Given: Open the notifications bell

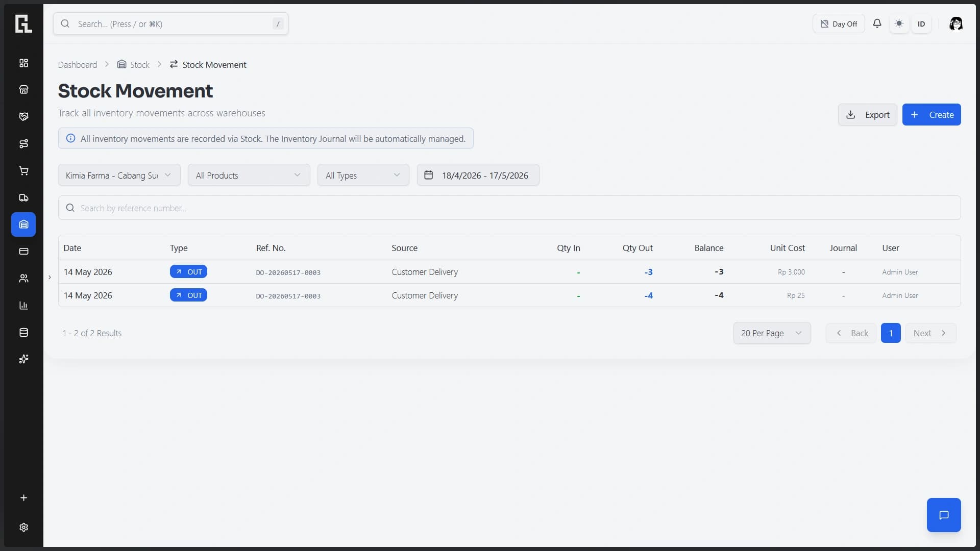Looking at the screenshot, I should tap(877, 23).
